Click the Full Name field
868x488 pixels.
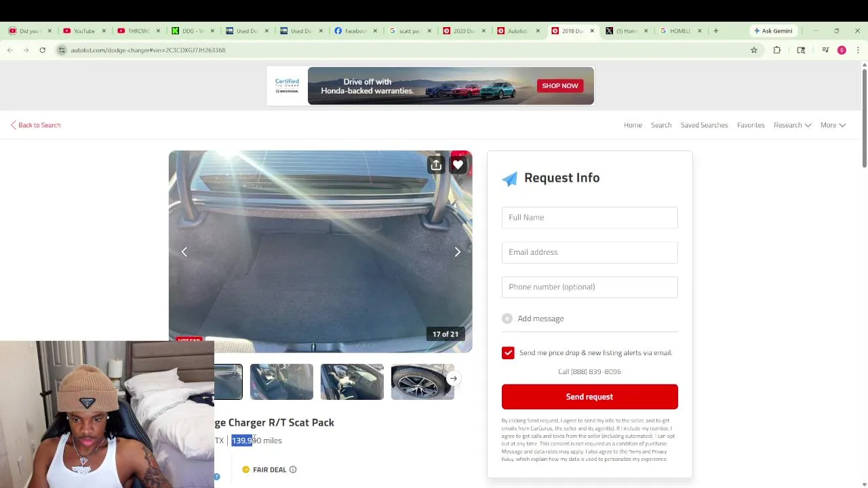point(589,218)
